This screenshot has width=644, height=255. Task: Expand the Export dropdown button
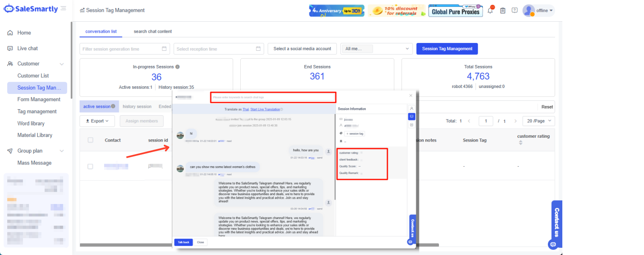(97, 121)
